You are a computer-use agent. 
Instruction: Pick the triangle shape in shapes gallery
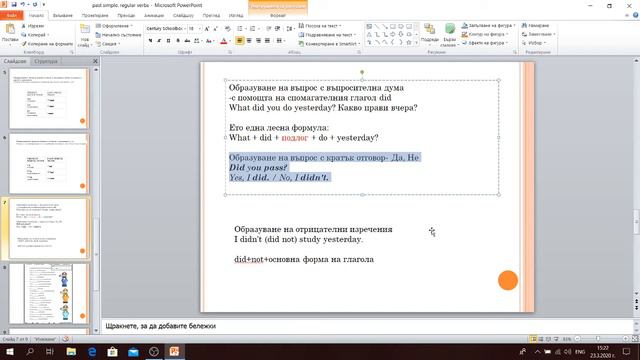click(x=369, y=34)
